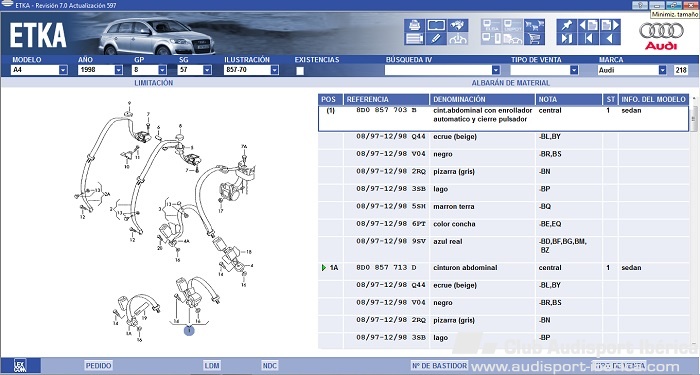Viewport: 700px width, 375px height.
Task: Open the MODELO dropdown showing A4
Action: click(39, 70)
